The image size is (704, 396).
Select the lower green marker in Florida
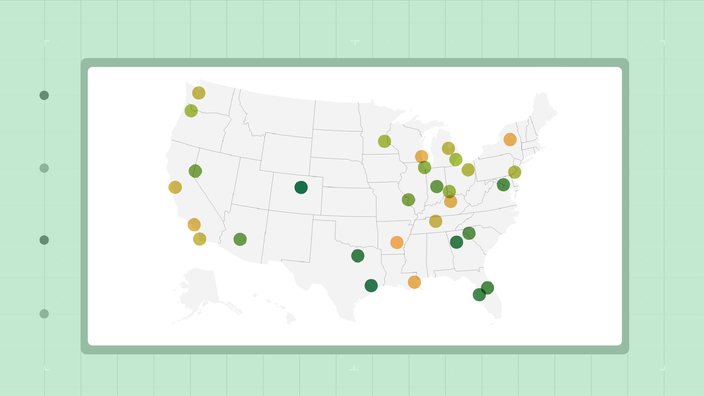[479, 295]
